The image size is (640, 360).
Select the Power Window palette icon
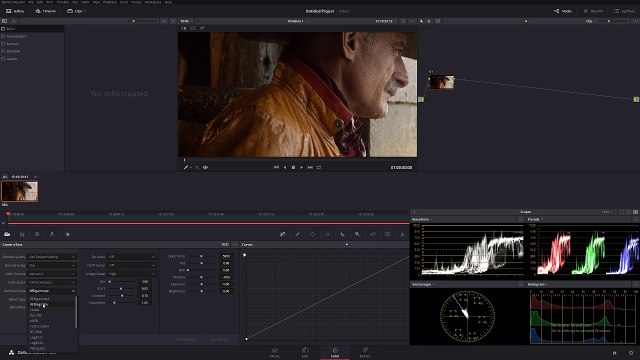click(x=312, y=234)
